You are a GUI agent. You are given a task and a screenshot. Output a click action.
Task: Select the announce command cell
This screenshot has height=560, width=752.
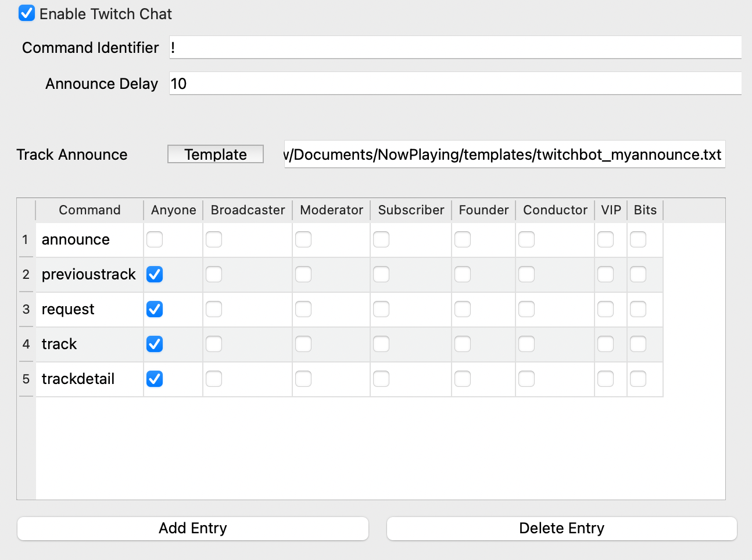pyautogui.click(x=89, y=239)
